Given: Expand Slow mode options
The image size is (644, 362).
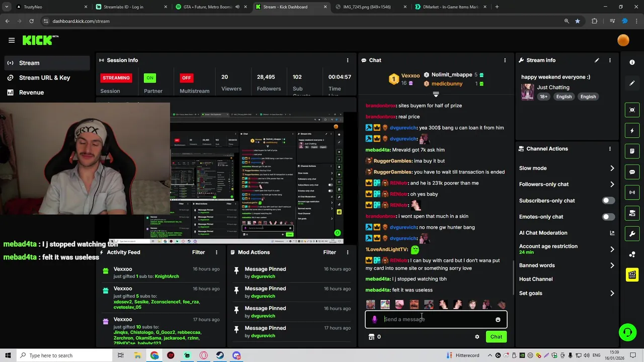Looking at the screenshot, I should point(612,168).
